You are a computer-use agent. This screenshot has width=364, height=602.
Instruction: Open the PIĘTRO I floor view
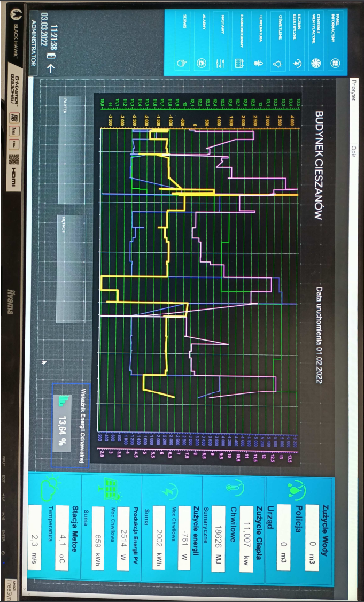pos(71,269)
